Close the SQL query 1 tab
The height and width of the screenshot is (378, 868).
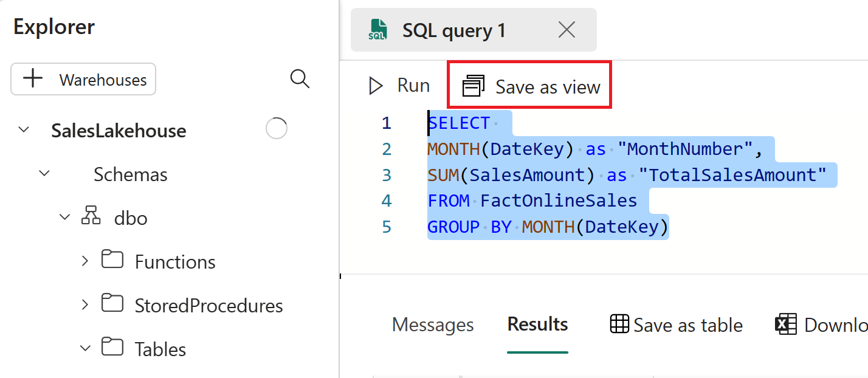pos(567,30)
